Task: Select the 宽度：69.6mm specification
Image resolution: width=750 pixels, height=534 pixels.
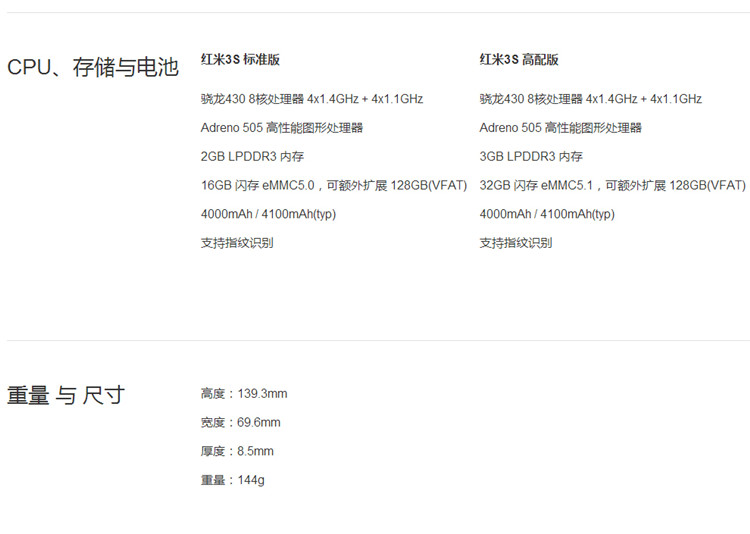Action: point(240,423)
